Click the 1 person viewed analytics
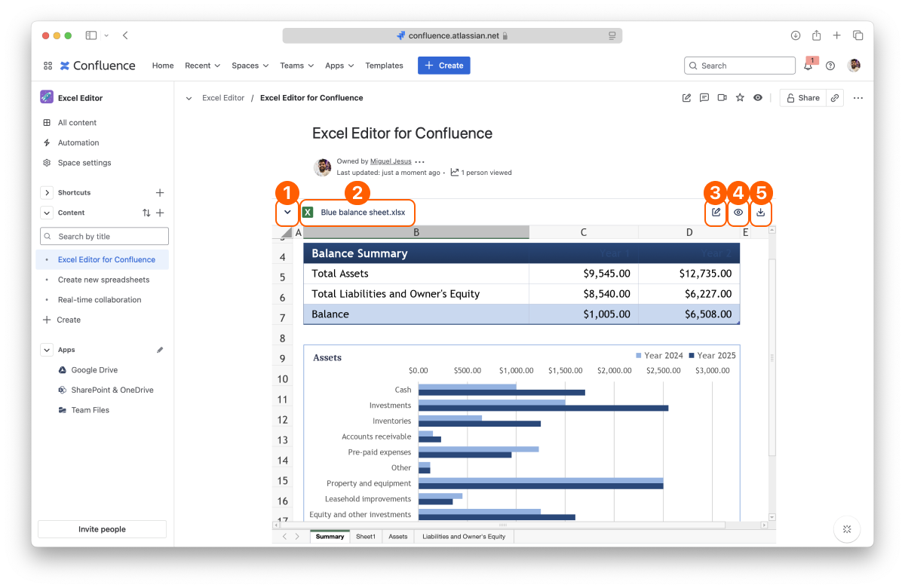 (x=481, y=173)
